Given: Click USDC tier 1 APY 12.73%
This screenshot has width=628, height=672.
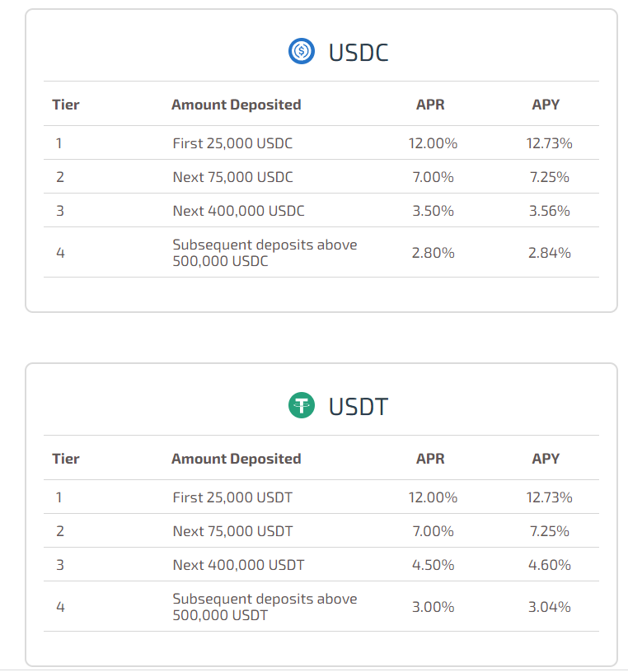Looking at the screenshot, I should point(549,143).
